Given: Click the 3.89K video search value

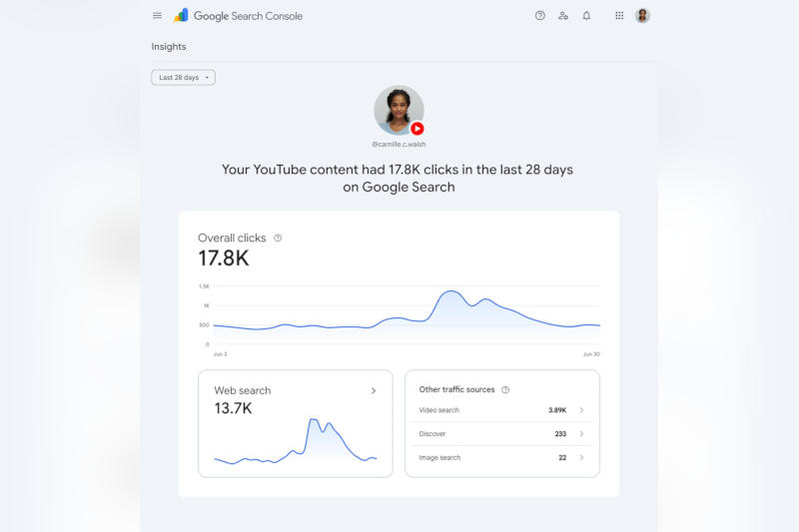Looking at the screenshot, I should click(x=557, y=410).
